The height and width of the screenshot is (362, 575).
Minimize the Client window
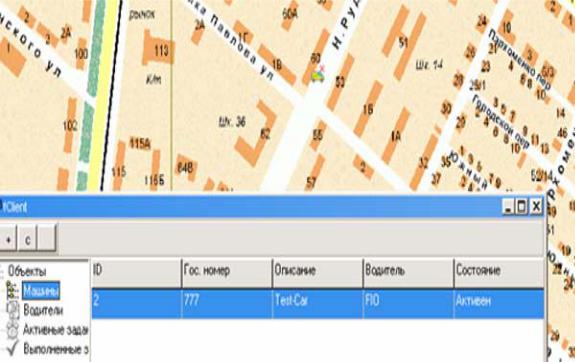[508, 207]
